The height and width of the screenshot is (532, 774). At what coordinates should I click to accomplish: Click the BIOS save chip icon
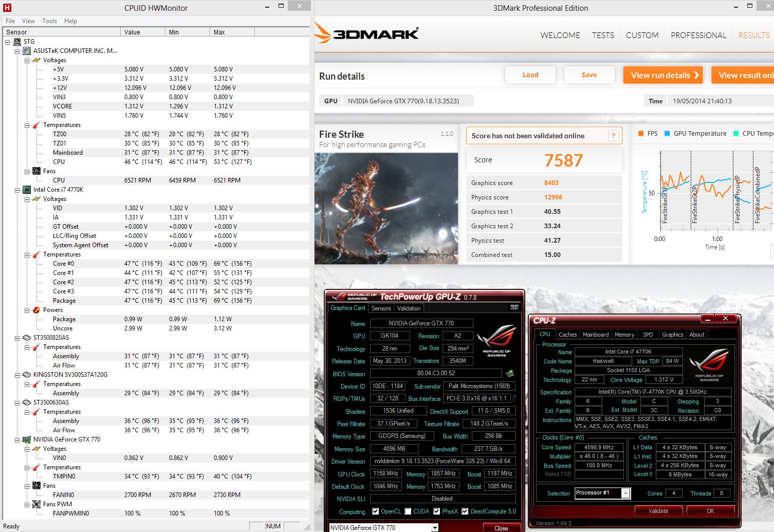point(510,374)
